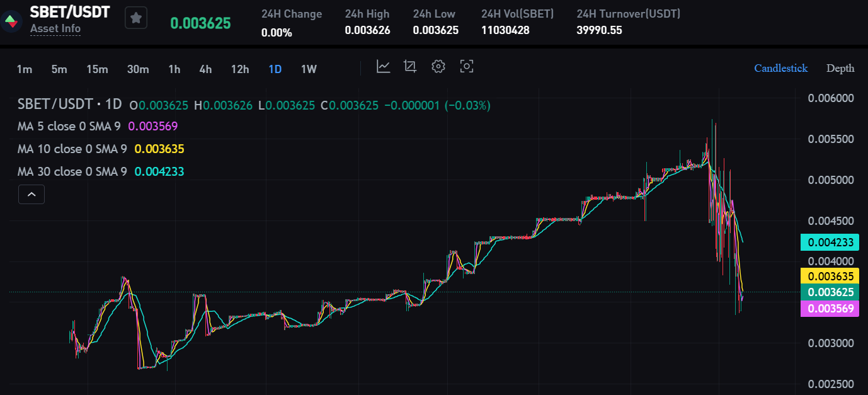The width and height of the screenshot is (868, 395).
Task: Click the 24h High 0.003626 value
Action: tap(367, 30)
